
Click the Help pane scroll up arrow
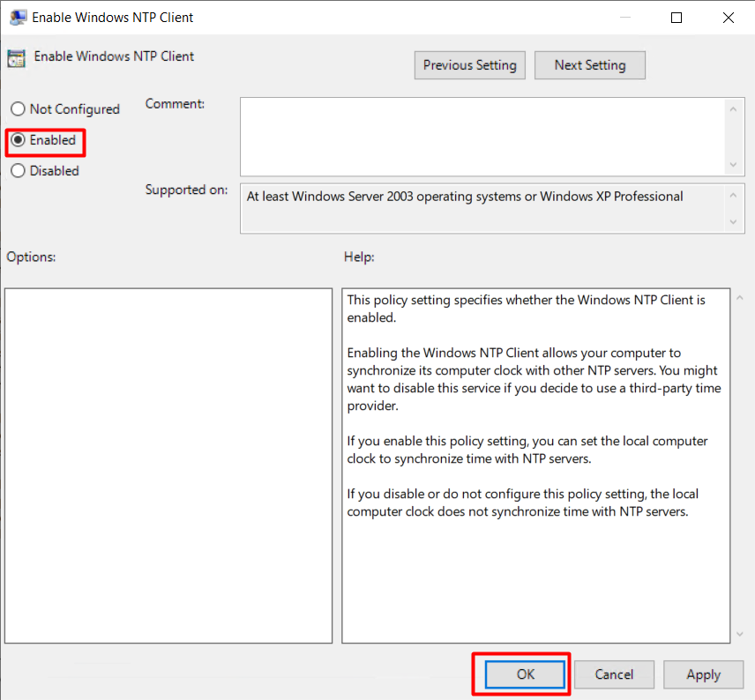click(740, 298)
